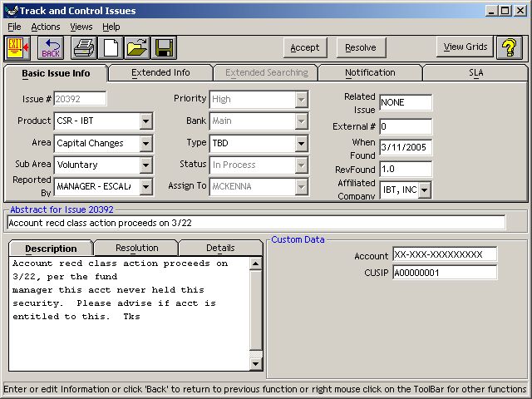
Task: Minimize the Track and Control Issues window
Action: tap(491, 11)
